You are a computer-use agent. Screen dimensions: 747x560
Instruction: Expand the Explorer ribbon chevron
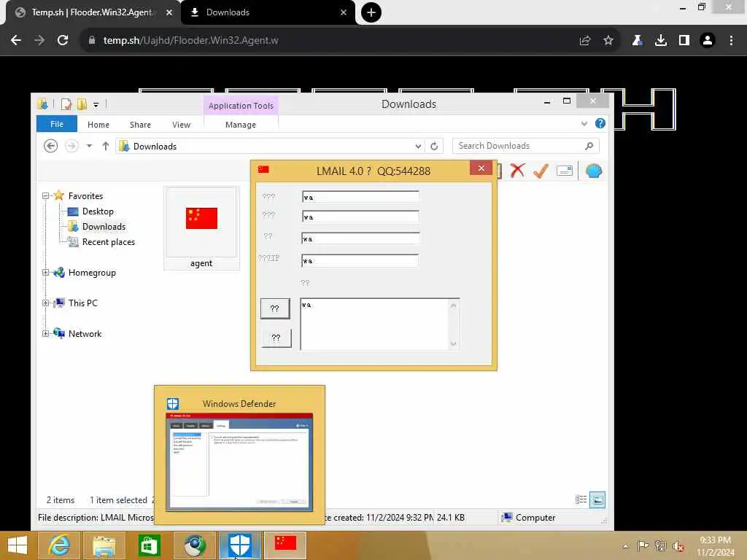click(584, 124)
